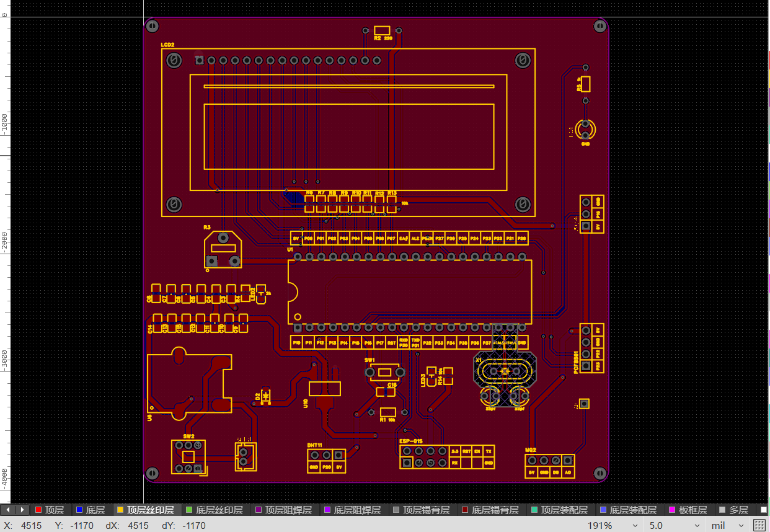Open the 5.0 grid size dropdown
The height and width of the screenshot is (532, 770).
pyautogui.click(x=674, y=525)
